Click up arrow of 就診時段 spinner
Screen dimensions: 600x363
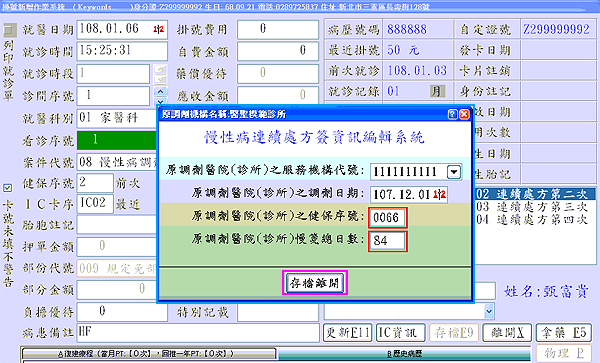(160, 69)
